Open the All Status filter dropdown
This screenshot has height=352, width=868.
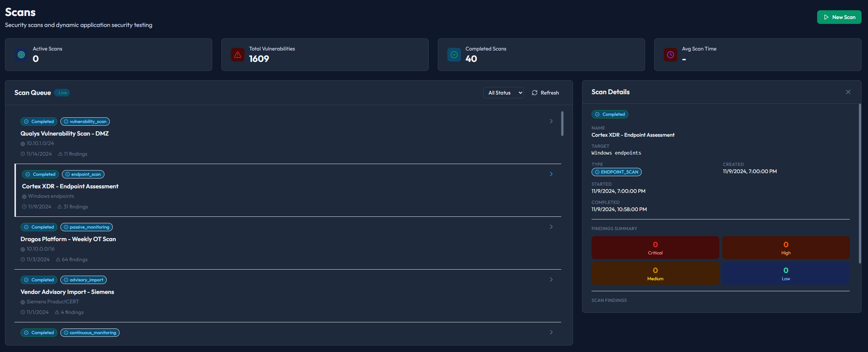[x=503, y=93]
